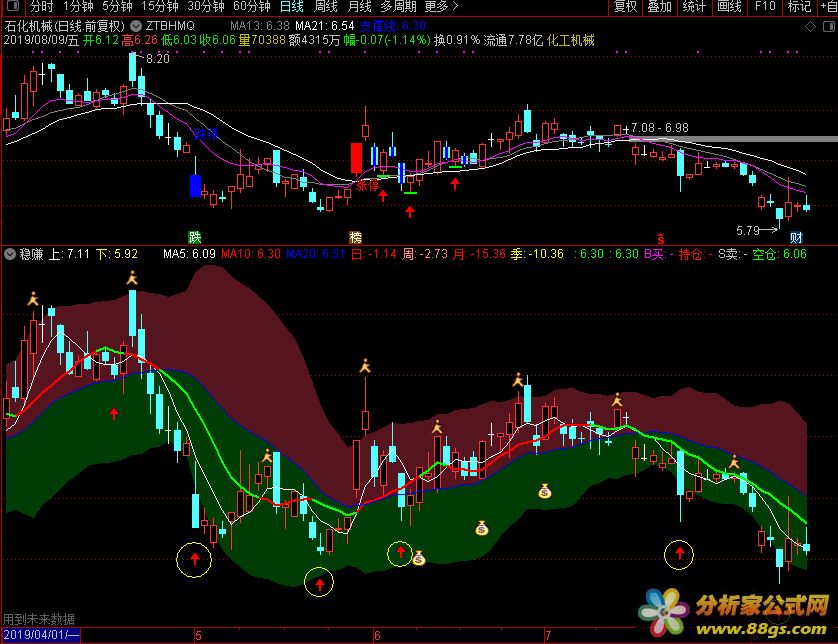Click the 标记 mark button
This screenshot has width=838, height=644.
(x=800, y=6)
